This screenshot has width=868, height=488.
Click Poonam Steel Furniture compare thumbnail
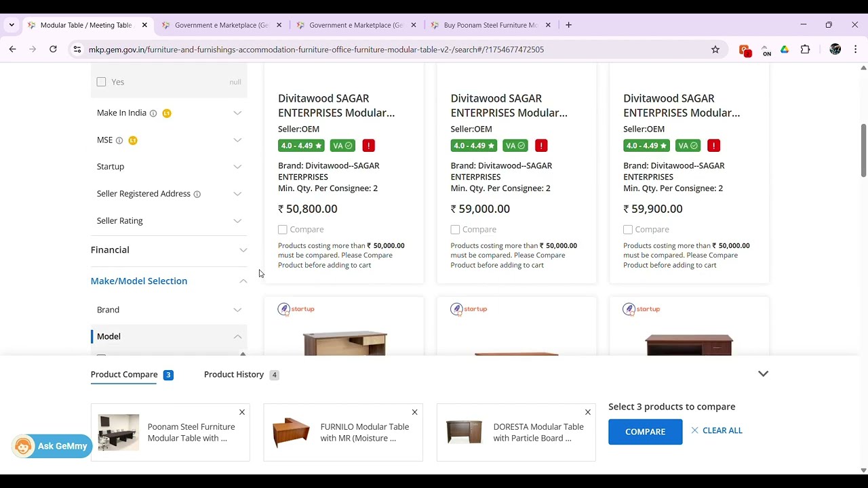119,432
